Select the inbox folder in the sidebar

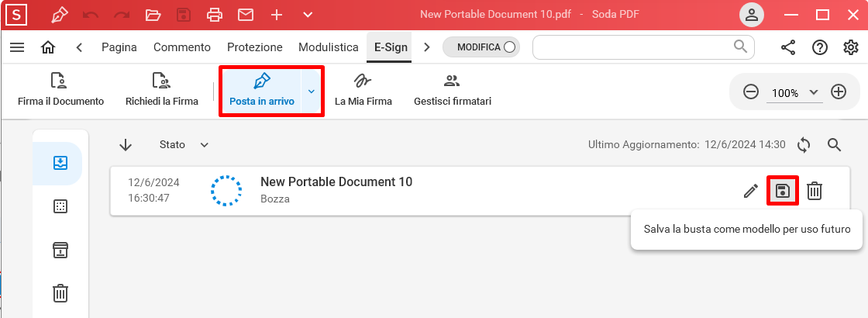[60, 163]
